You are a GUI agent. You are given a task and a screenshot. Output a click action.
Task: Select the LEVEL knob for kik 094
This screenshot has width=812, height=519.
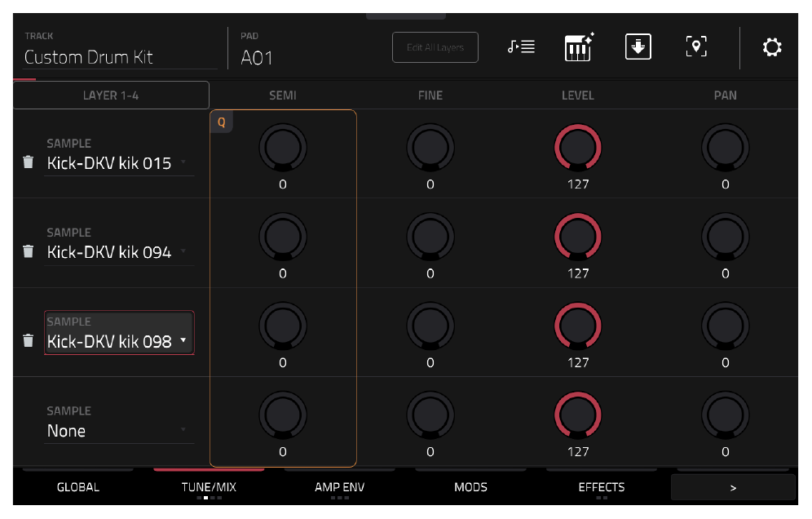[578, 237]
